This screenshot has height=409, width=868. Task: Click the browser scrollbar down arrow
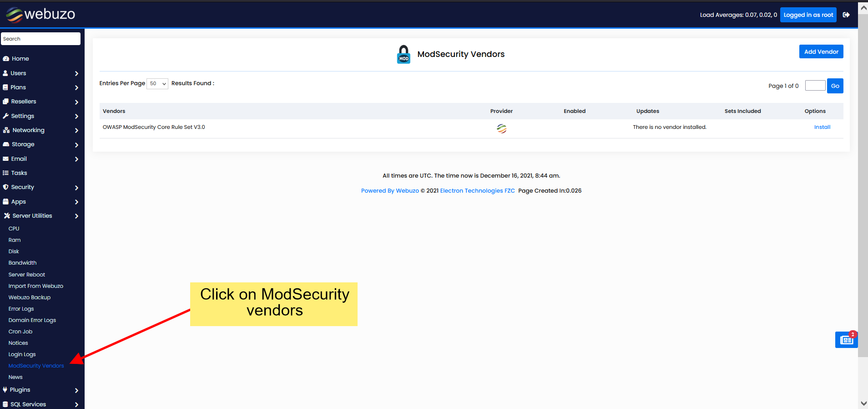[863, 404]
